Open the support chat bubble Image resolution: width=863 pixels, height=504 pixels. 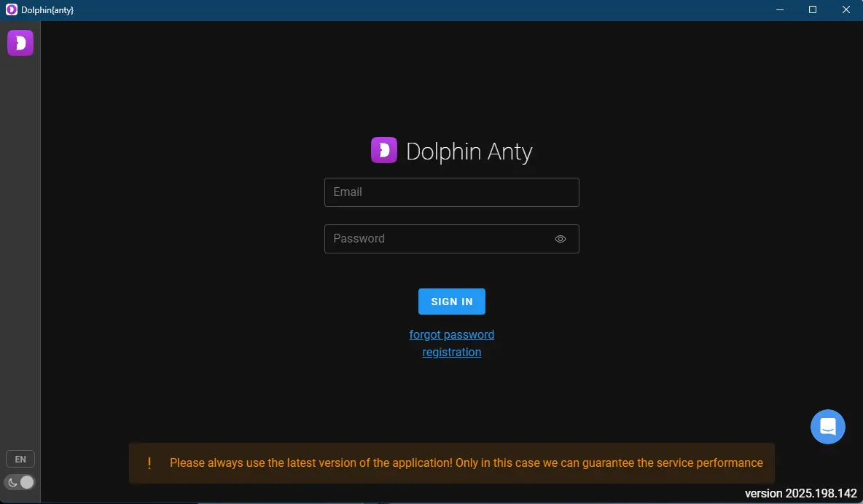828,426
